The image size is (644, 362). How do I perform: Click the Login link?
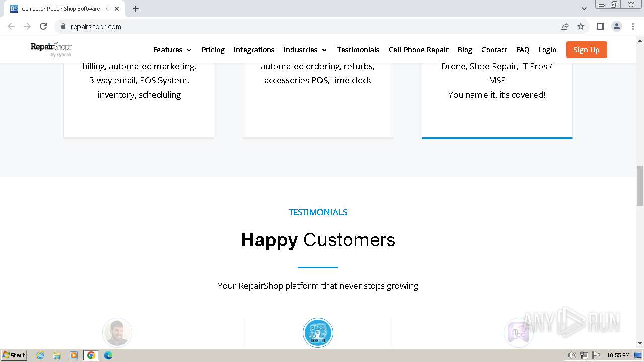tap(547, 50)
